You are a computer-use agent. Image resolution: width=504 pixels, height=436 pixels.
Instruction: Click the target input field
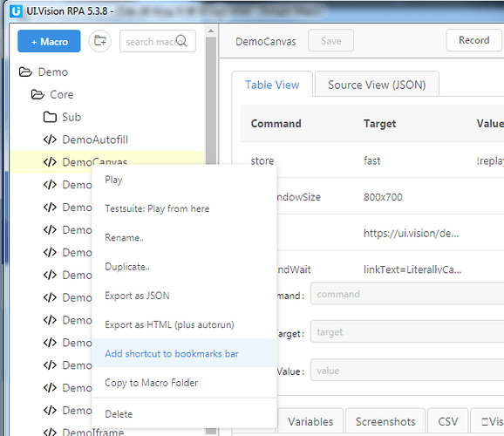pyautogui.click(x=407, y=331)
